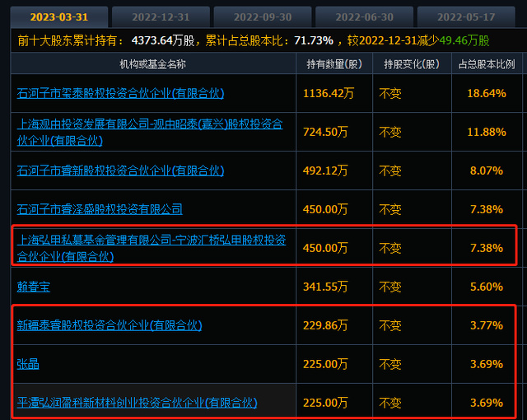This screenshot has width=527, height=420.
Task: Click 不变 in the 赖春宝 row
Action: 390,287
